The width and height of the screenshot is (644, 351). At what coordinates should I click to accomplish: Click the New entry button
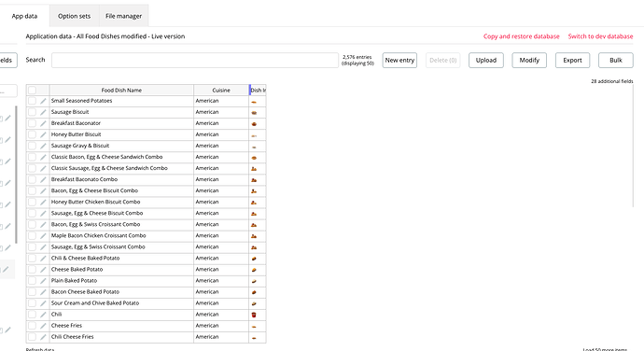coord(399,60)
